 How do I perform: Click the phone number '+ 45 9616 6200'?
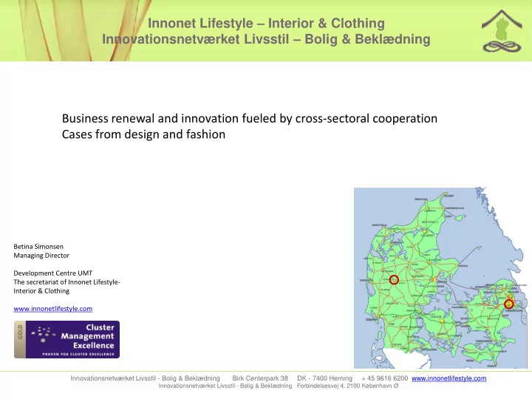(x=385, y=378)
